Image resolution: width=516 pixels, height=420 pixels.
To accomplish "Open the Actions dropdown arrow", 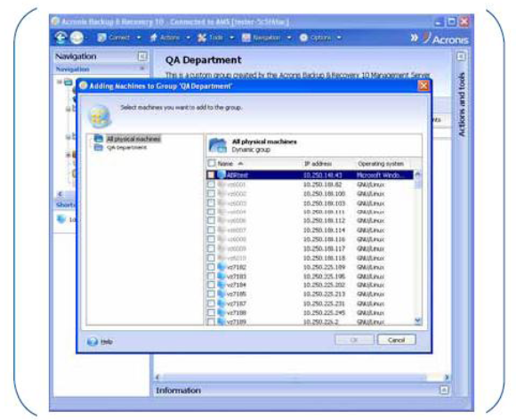I will click(x=189, y=38).
